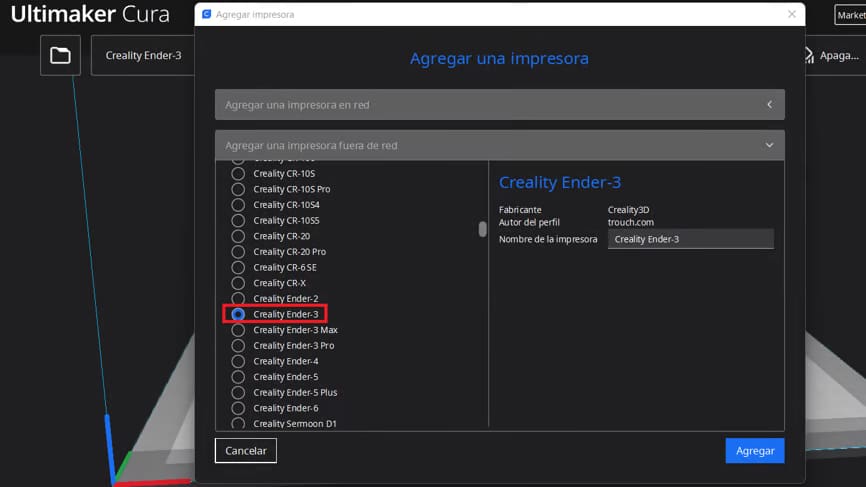Image resolution: width=866 pixels, height=487 pixels.
Task: Select Creality CR-10S radio button
Action: (238, 173)
